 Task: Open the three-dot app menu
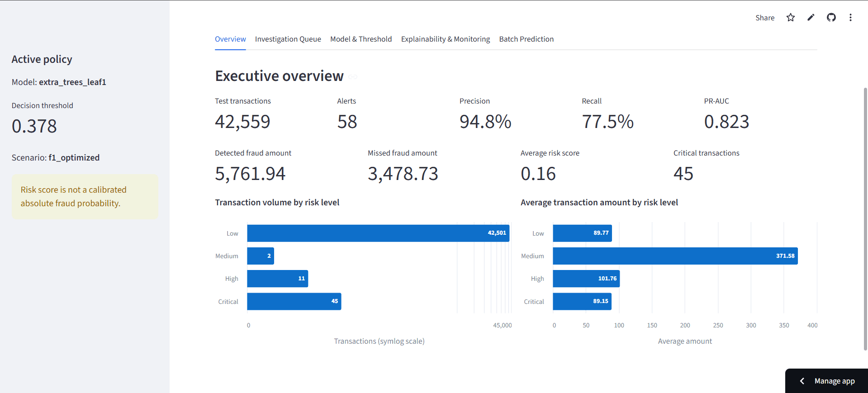point(850,18)
